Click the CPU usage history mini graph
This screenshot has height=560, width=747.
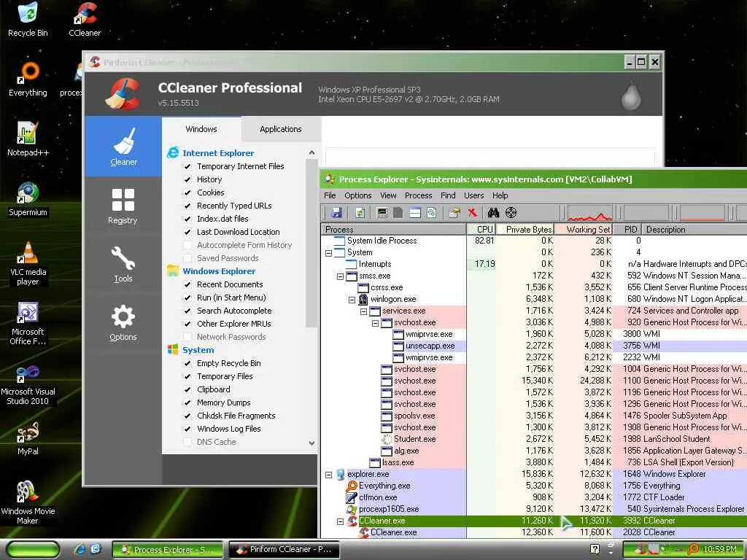coord(589,213)
